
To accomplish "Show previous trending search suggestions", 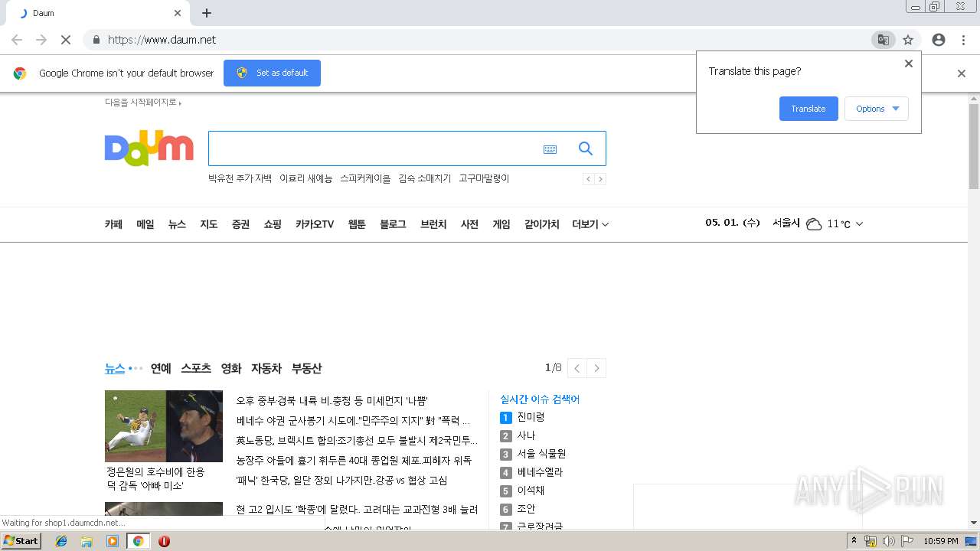I will point(589,179).
